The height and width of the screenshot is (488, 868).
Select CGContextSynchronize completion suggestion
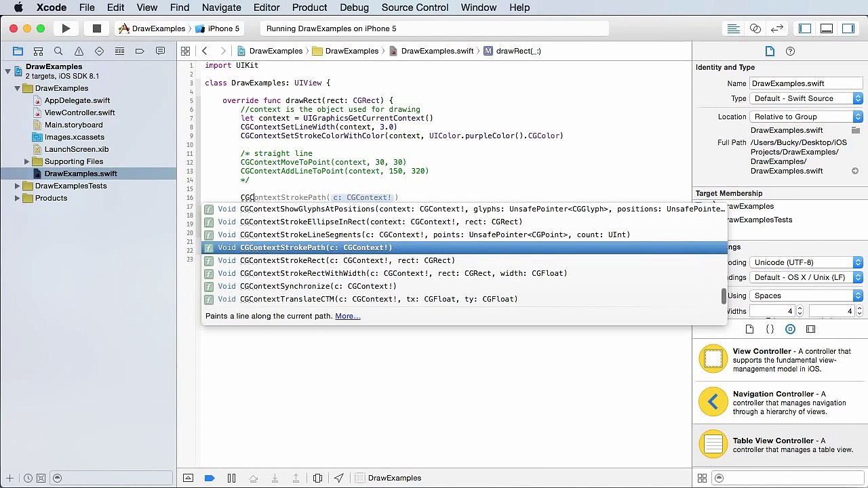point(464,286)
